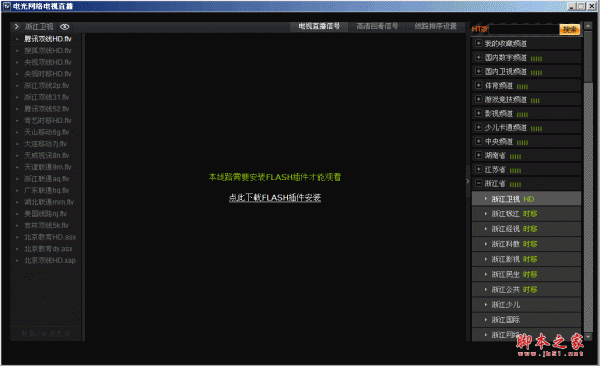The width and height of the screenshot is (600, 366).
Task: Choose the 吉林双线5k.flv line
Action: point(46,225)
